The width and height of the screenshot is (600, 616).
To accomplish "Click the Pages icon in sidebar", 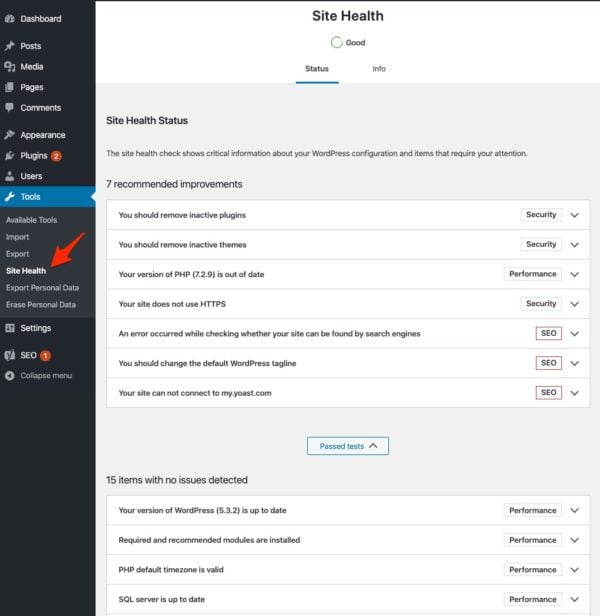I will [x=10, y=87].
